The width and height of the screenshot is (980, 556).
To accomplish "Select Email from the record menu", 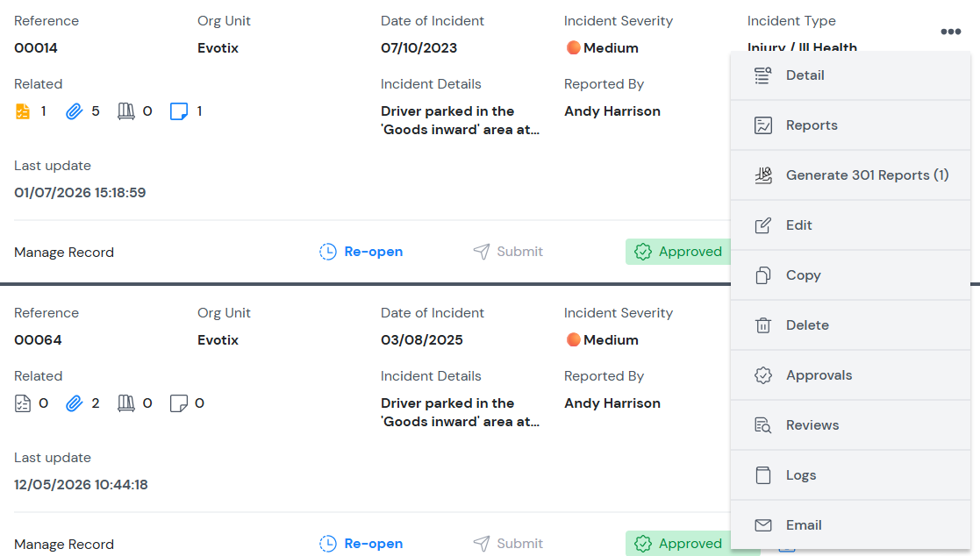I will pos(850,525).
